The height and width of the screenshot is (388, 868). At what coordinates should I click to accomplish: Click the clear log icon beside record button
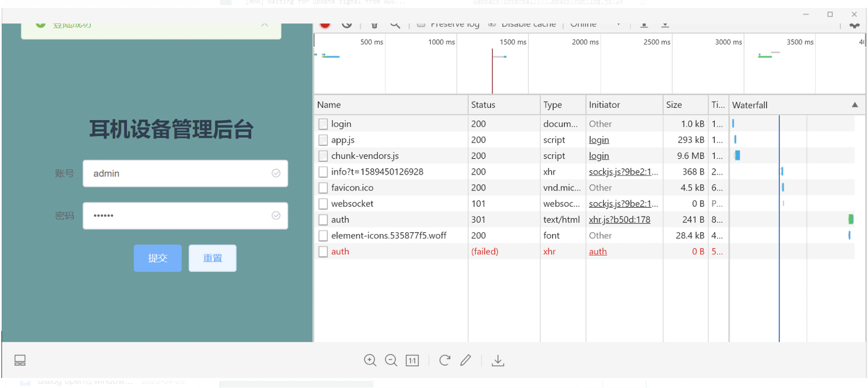point(347,25)
